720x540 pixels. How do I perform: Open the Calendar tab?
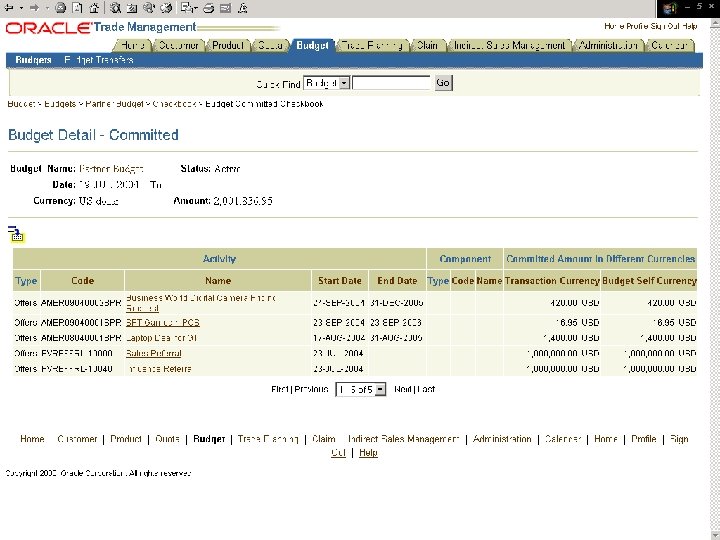[x=669, y=45]
